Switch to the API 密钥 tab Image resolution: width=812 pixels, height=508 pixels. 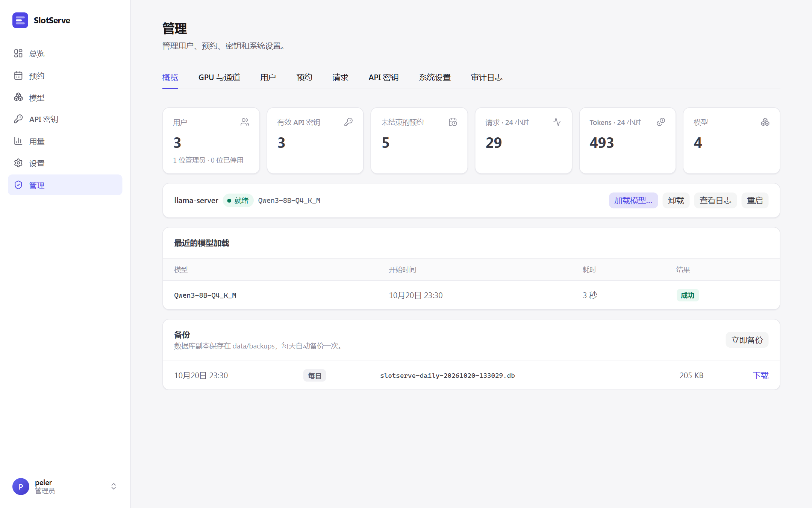383,78
